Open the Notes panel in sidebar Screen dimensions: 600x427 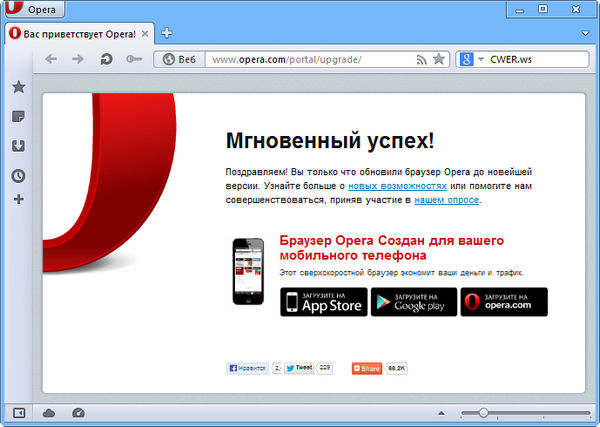(x=18, y=117)
